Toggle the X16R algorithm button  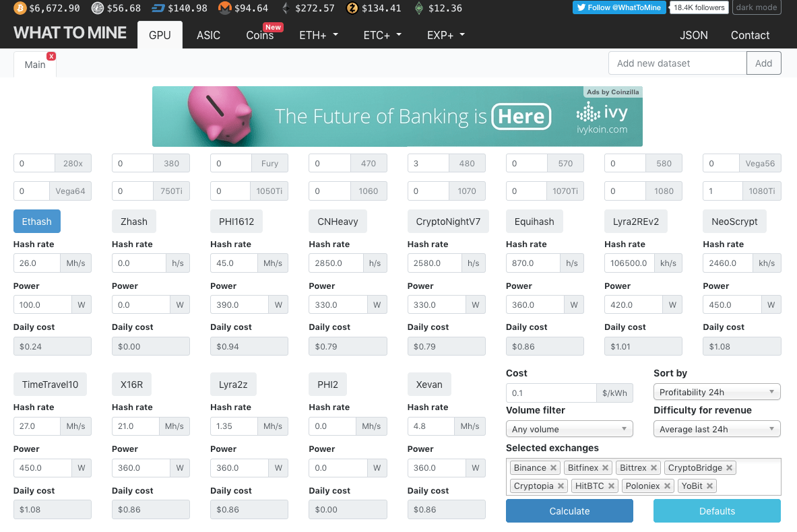131,385
